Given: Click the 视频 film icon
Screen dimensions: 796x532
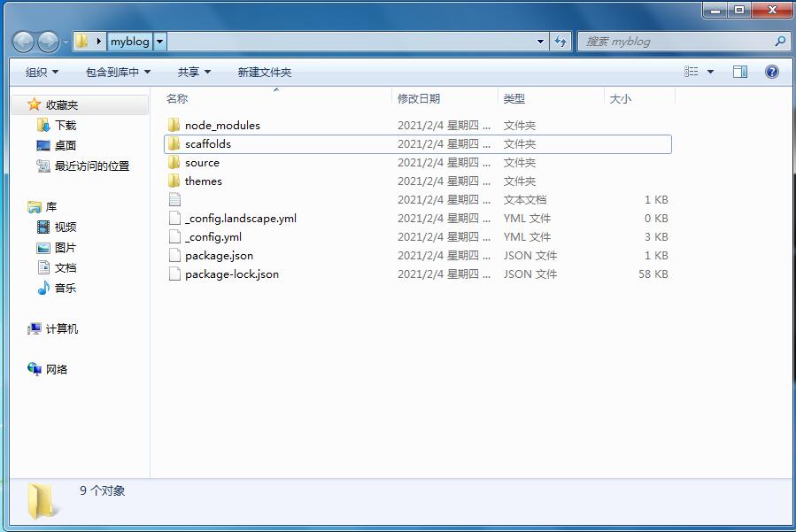Looking at the screenshot, I should 43,227.
